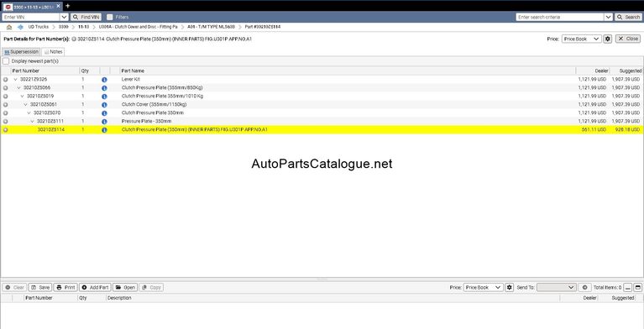Click the Save button
Image resolution: width=644 pixels, height=329 pixels.
pyautogui.click(x=39, y=288)
